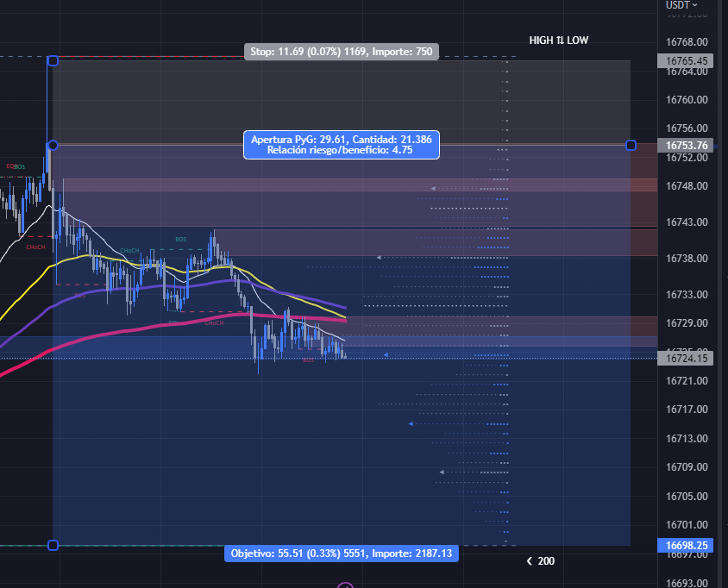This screenshot has height=588, width=728.
Task: Open the USDT currency dropdown
Action: pos(681,5)
